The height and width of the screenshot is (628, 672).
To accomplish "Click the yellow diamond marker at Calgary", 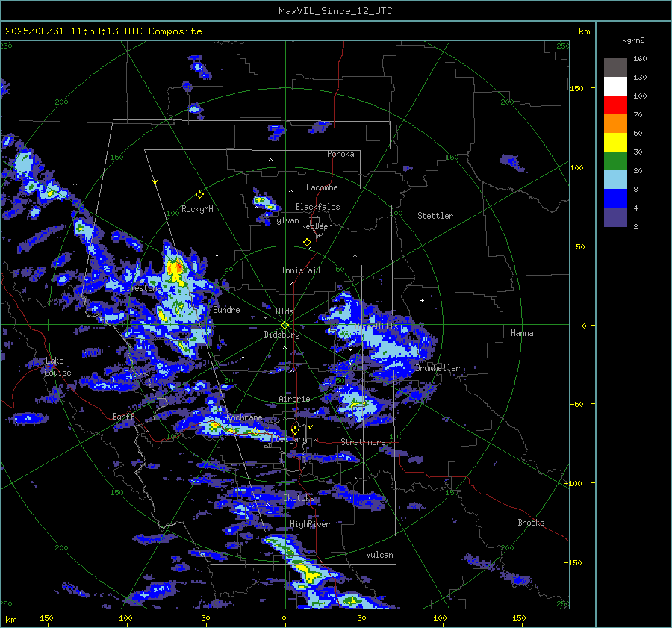I will coord(295,430).
